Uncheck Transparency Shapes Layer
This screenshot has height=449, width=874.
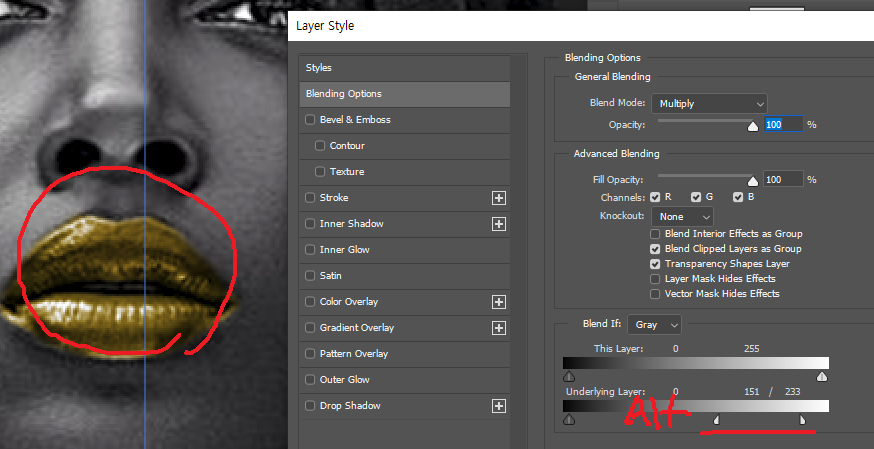pyautogui.click(x=655, y=264)
